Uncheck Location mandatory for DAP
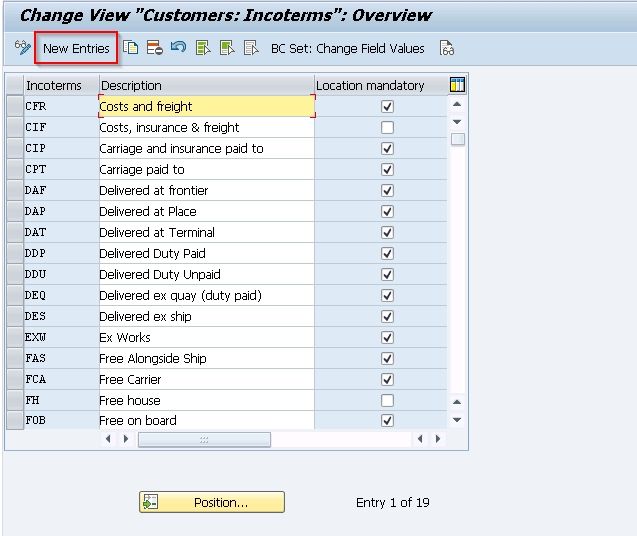Image resolution: width=637 pixels, height=536 pixels. tap(387, 211)
